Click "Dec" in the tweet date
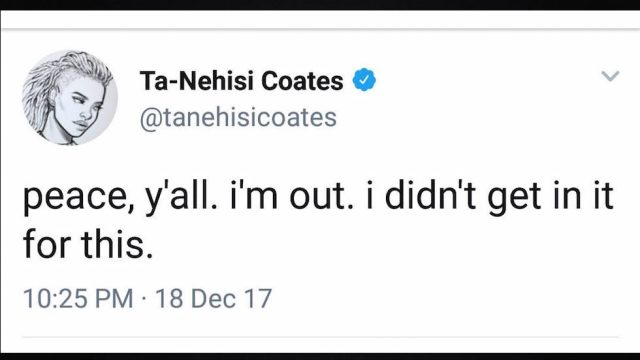The width and height of the screenshot is (640, 360). pyautogui.click(x=213, y=298)
